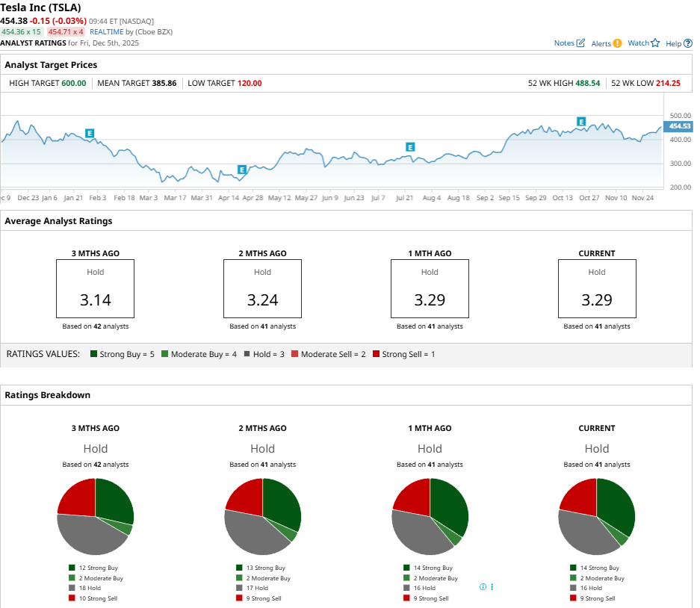Viewport: 700px width, 608px height.
Task: Click the CURRENT 3.29 rating box
Action: (597, 288)
